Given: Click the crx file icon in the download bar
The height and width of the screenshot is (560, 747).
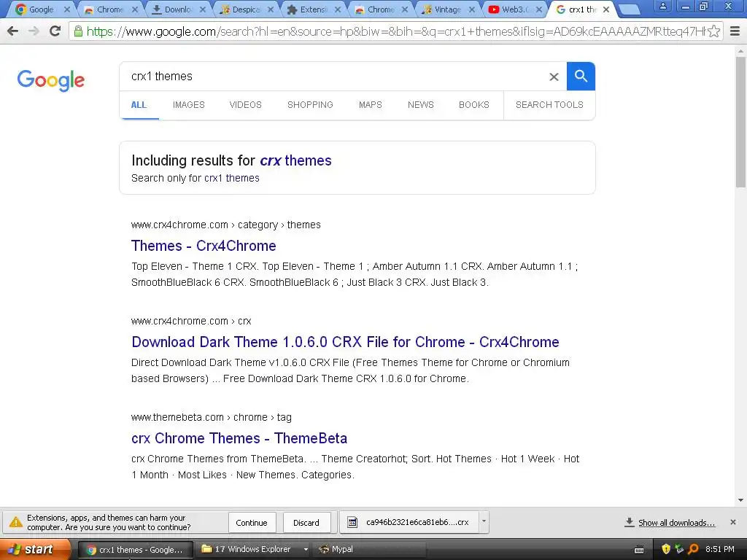Looking at the screenshot, I should tap(352, 522).
